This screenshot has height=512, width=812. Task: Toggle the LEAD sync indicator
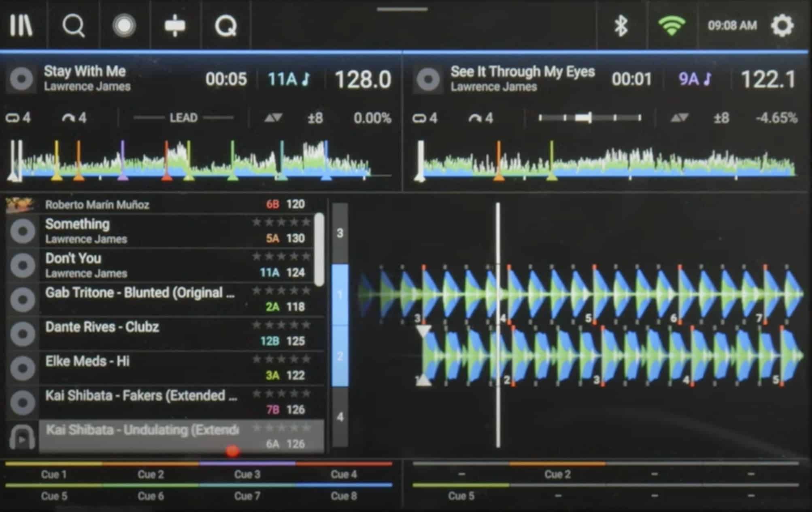click(x=183, y=118)
